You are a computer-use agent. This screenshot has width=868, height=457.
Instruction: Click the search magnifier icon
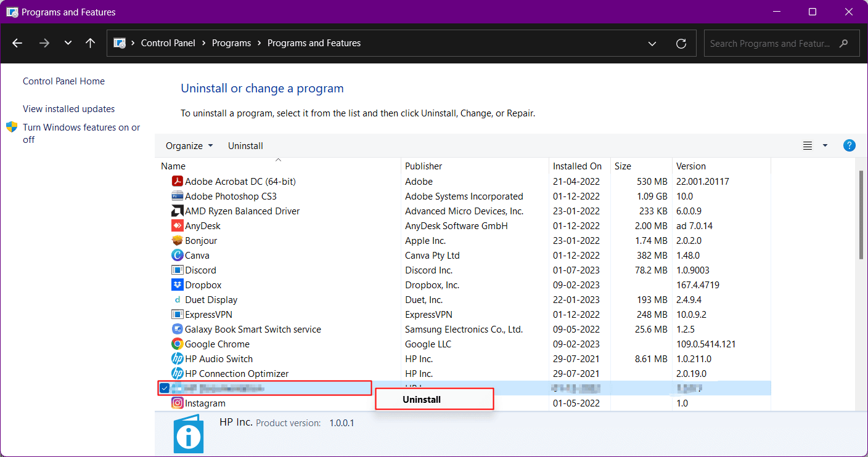pyautogui.click(x=844, y=44)
